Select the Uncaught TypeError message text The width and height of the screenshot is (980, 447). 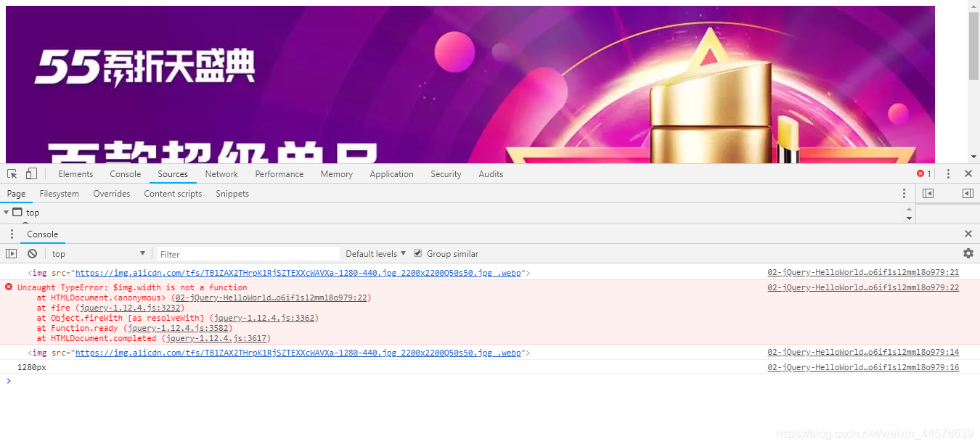(132, 287)
